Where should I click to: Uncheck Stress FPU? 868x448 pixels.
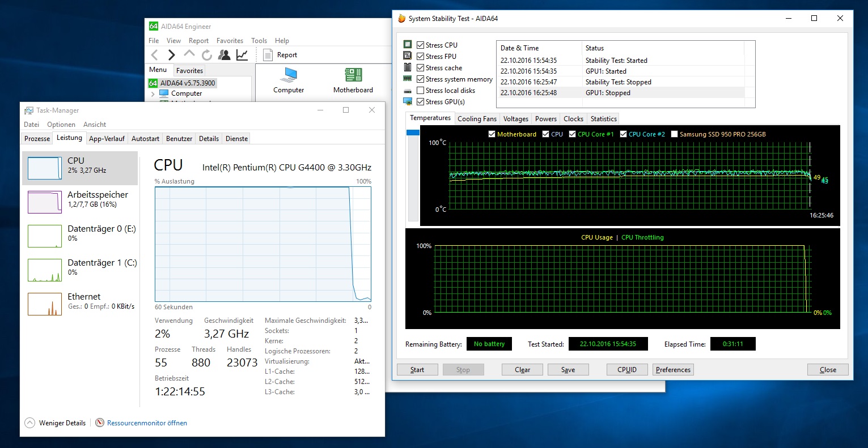(x=420, y=56)
